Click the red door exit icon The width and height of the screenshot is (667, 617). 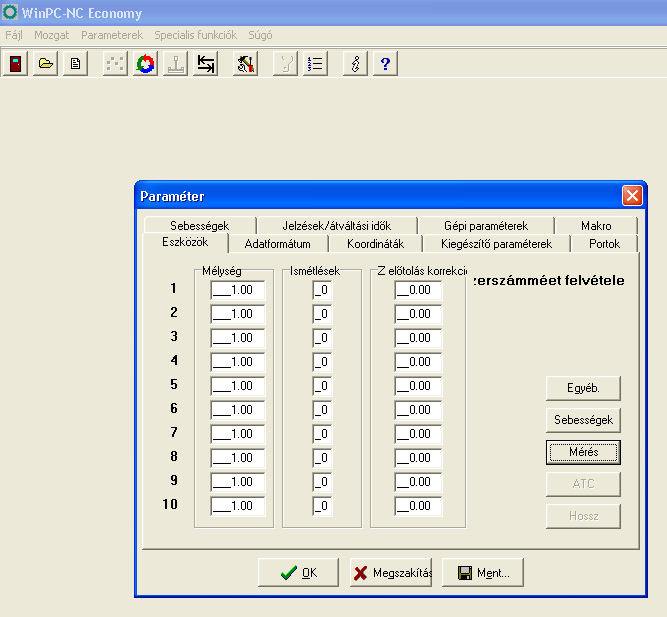pyautogui.click(x=15, y=64)
